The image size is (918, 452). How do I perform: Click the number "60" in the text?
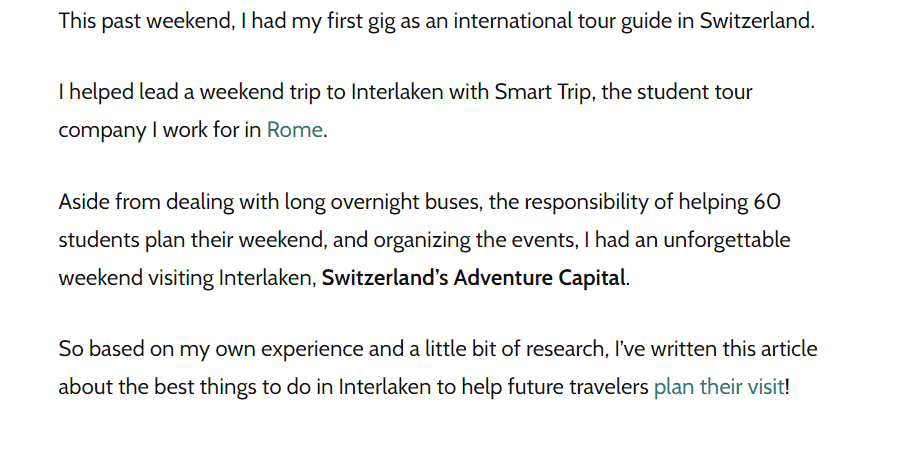pos(766,202)
